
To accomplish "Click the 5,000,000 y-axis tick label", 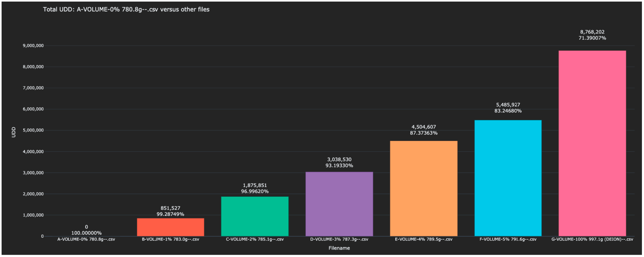I will [x=33, y=130].
